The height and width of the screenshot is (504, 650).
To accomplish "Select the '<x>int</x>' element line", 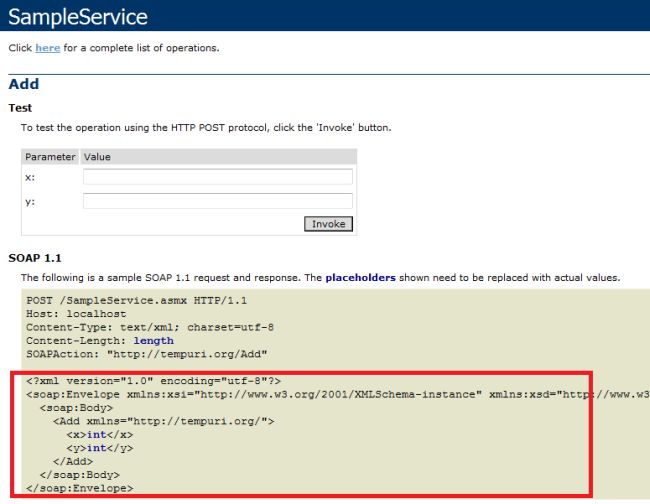I will [x=100, y=435].
